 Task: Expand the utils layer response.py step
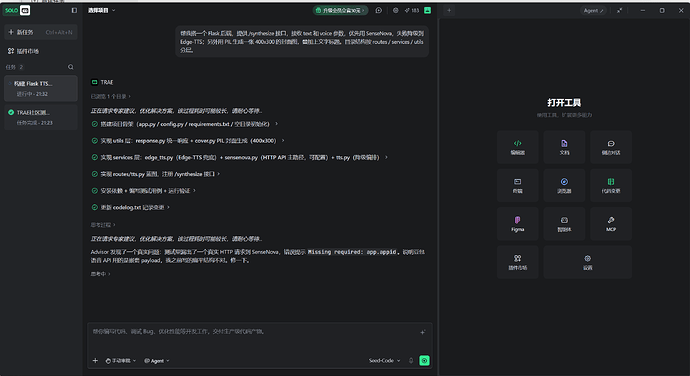[188, 141]
